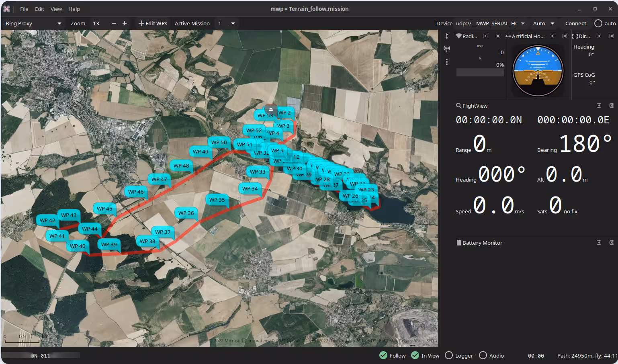618x364 pixels.
Task: Click the radio antenna sidebar icon
Action: pos(446,49)
